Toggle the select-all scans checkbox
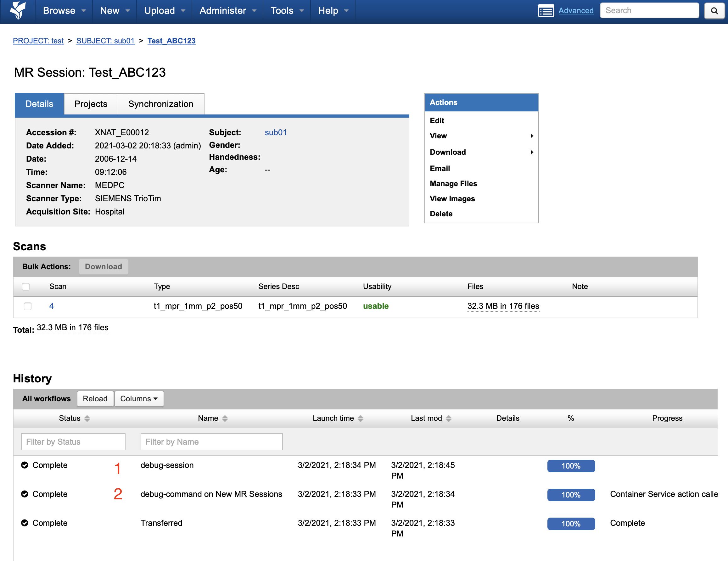The height and width of the screenshot is (561, 728). [26, 286]
